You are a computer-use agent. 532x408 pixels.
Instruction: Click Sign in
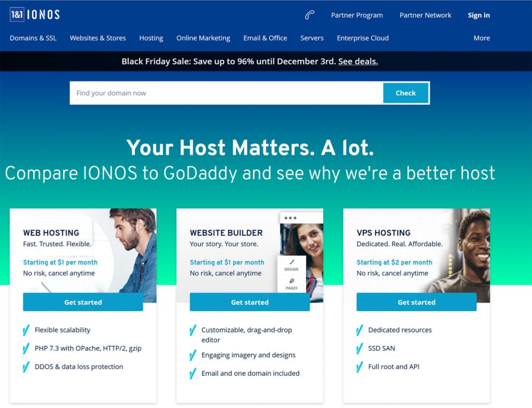pyautogui.click(x=479, y=15)
